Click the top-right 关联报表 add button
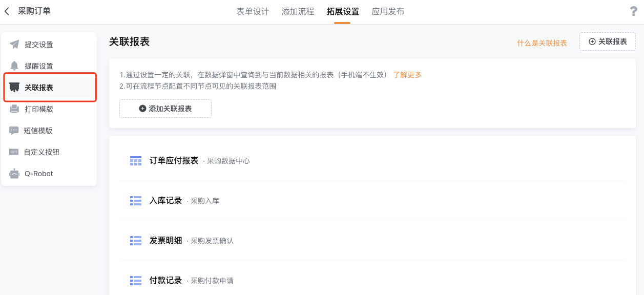Screen dimensions: 644x295 pyautogui.click(x=608, y=41)
